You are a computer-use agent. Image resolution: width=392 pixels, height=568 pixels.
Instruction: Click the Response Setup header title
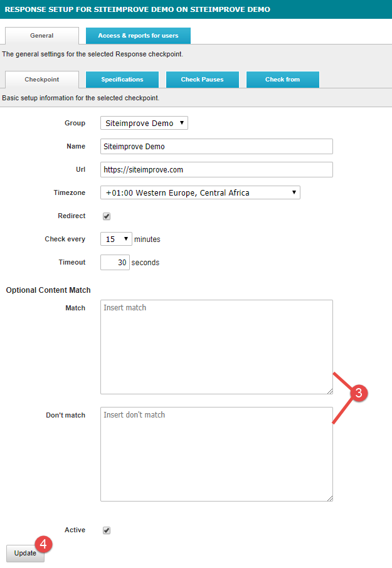click(x=137, y=9)
